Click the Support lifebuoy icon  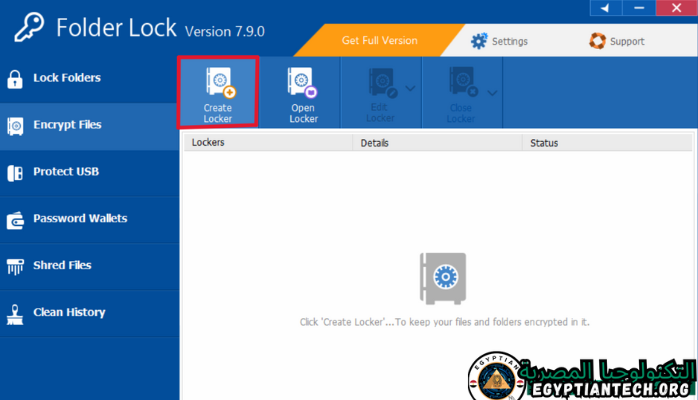[598, 41]
